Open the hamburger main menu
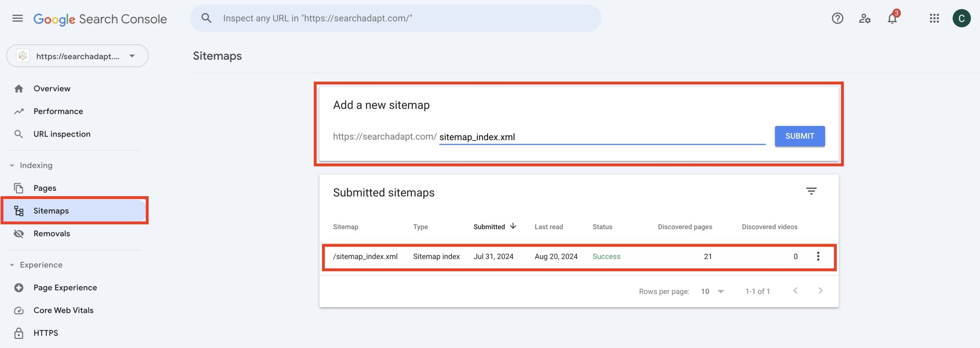This screenshot has width=980, height=348. [18, 18]
